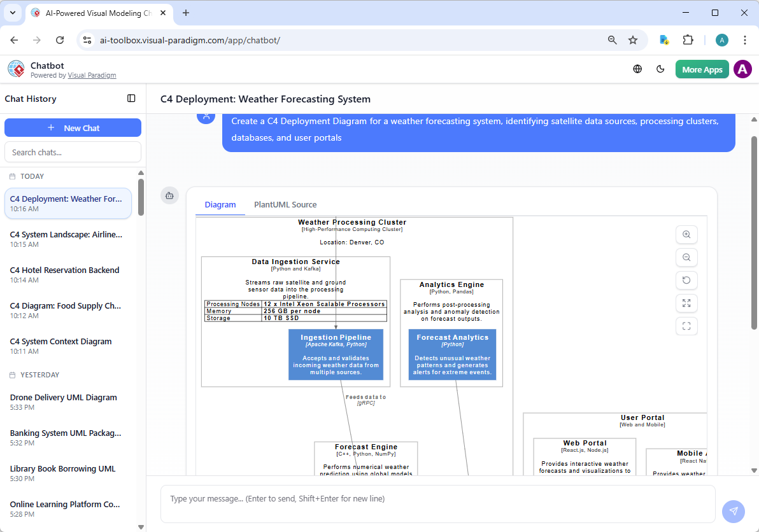Expand the diagram to full screen
Viewport: 759px width, 532px height.
pos(686,303)
